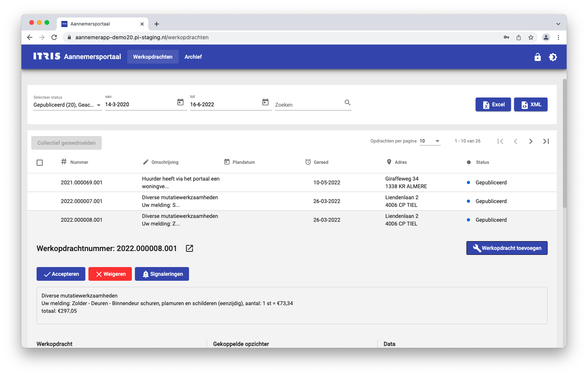Open 'Opdrachten per pagina' dropdown
Image resolution: width=588 pixels, height=376 pixels.
pos(430,141)
